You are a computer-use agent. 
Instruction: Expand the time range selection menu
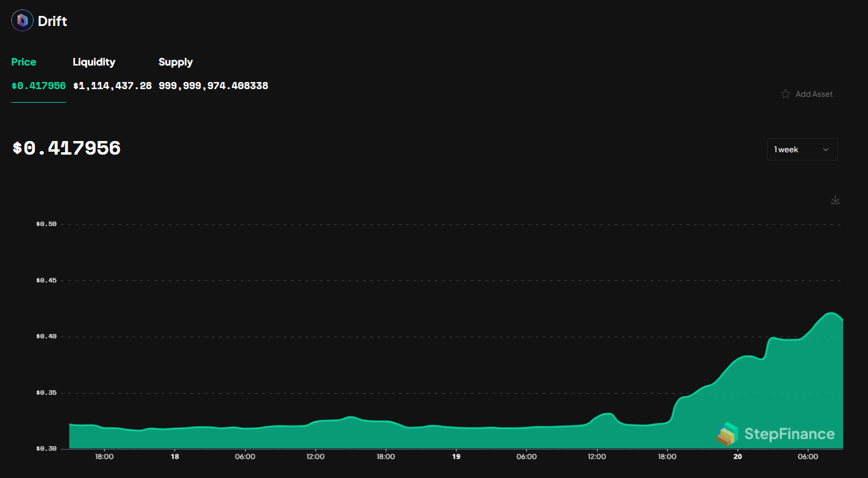803,149
